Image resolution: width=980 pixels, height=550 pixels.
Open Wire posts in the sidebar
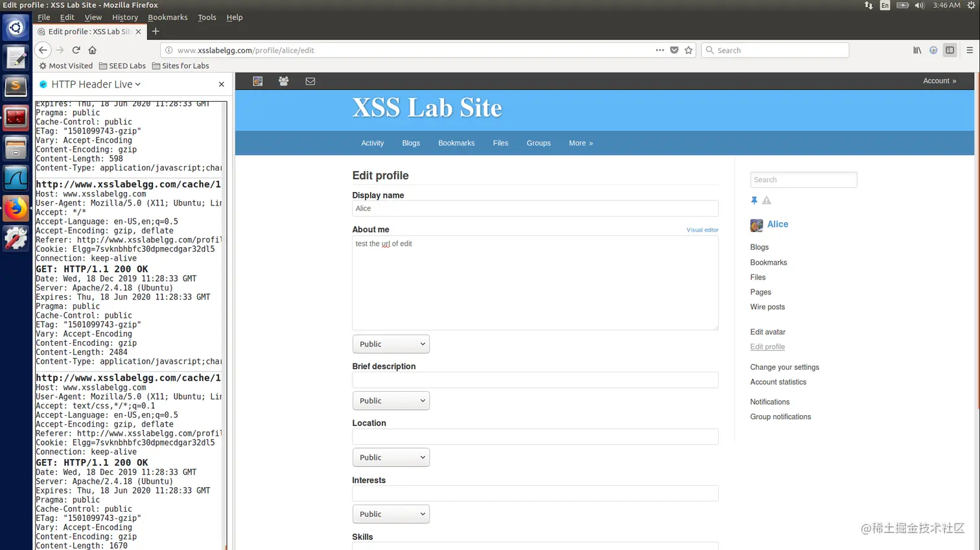click(767, 307)
